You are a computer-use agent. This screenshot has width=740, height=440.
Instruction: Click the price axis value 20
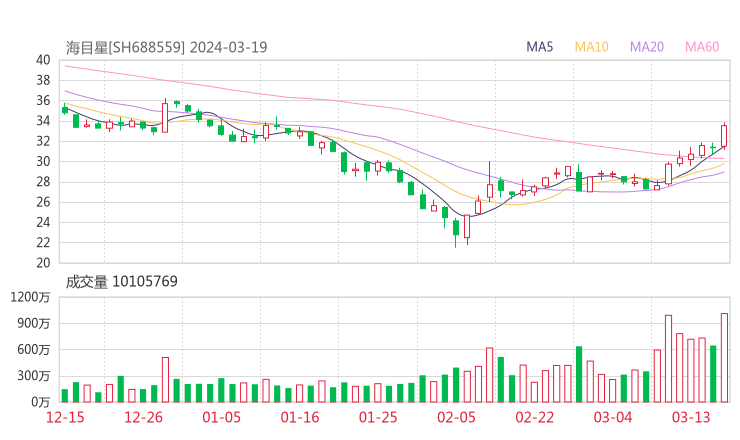pyautogui.click(x=43, y=263)
